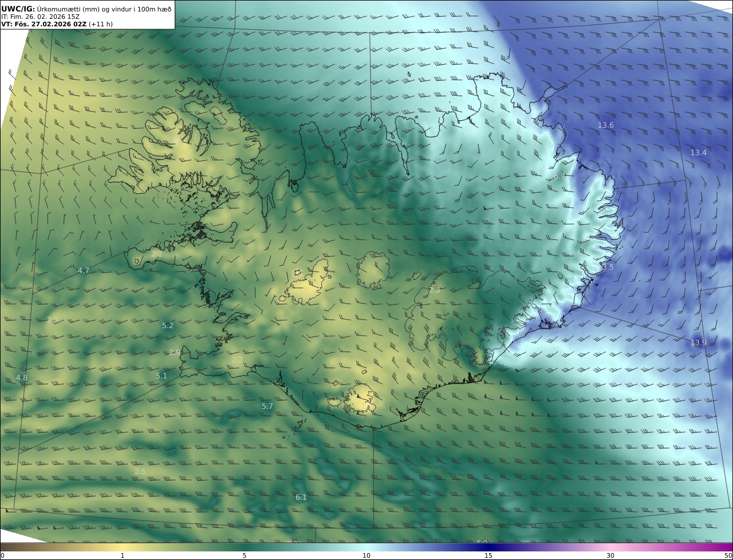Click the colorbar tick label 15
The height and width of the screenshot is (560, 733).
(x=488, y=555)
